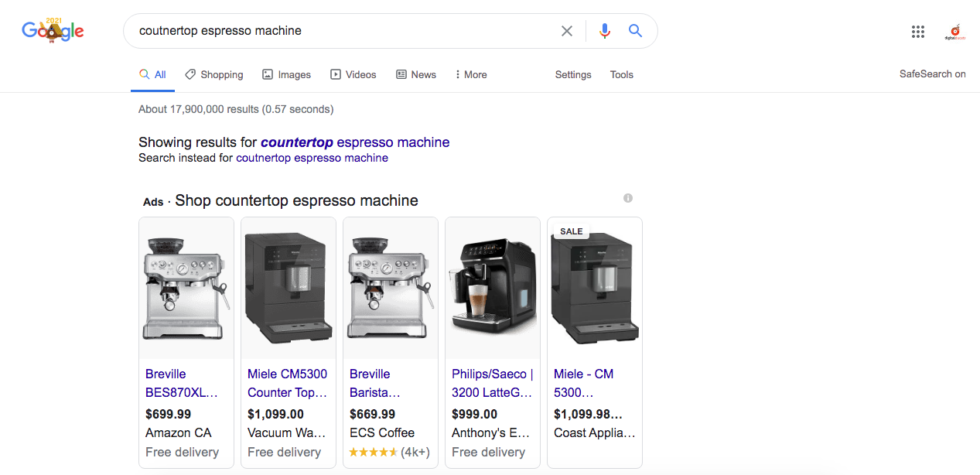Switch to the Shopping tab

tap(214, 75)
